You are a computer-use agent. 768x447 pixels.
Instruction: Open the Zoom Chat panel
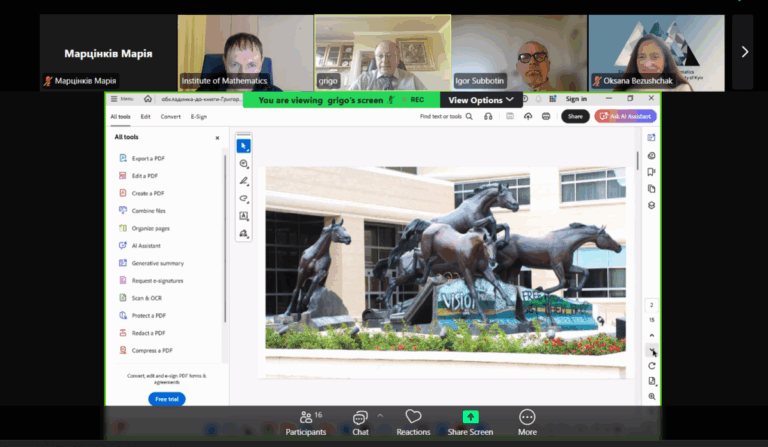pyautogui.click(x=360, y=421)
